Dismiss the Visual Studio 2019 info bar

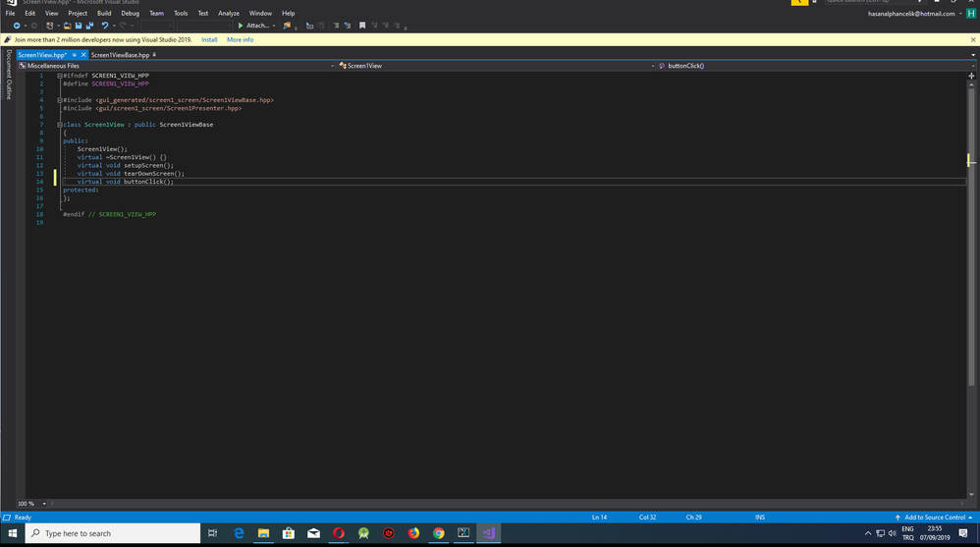973,39
